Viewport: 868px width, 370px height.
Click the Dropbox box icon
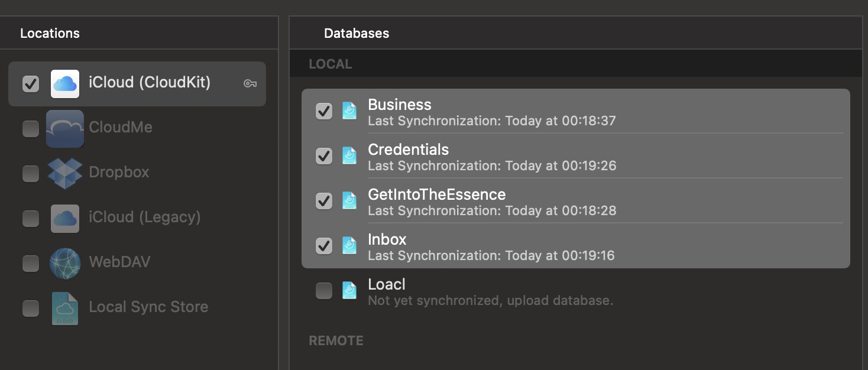click(65, 173)
